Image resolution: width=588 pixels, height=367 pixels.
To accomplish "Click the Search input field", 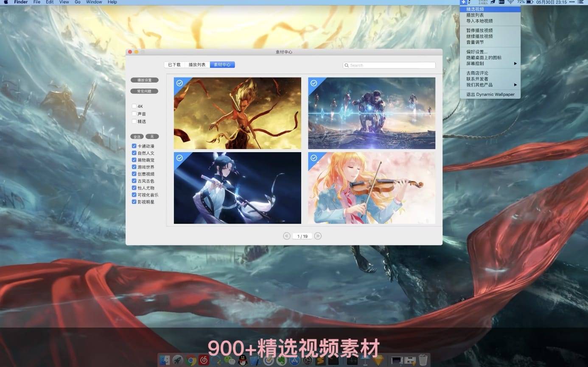I will tap(389, 65).
